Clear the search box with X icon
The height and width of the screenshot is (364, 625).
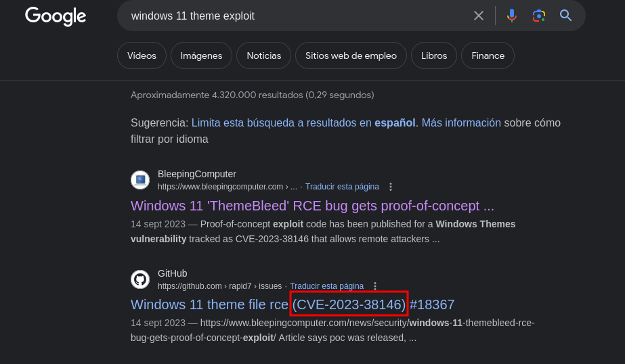478,16
